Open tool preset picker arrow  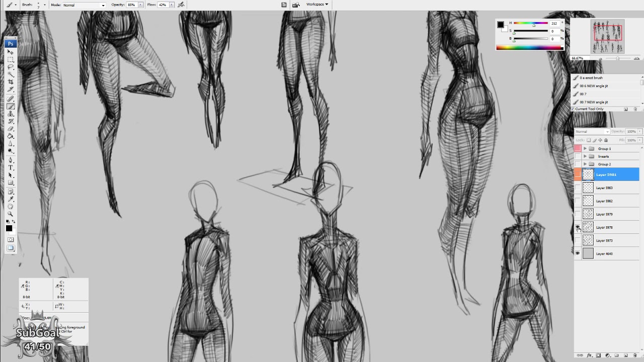coord(16,5)
